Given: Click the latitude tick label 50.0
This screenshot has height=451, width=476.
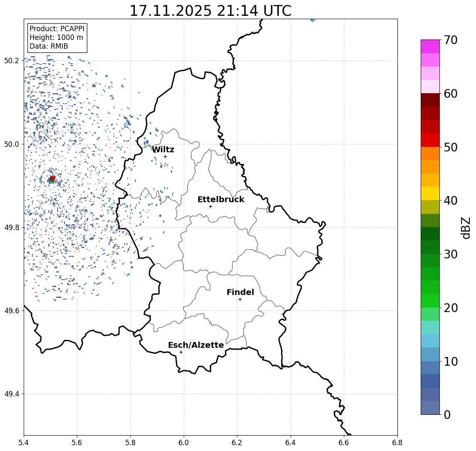Looking at the screenshot, I should point(12,144).
